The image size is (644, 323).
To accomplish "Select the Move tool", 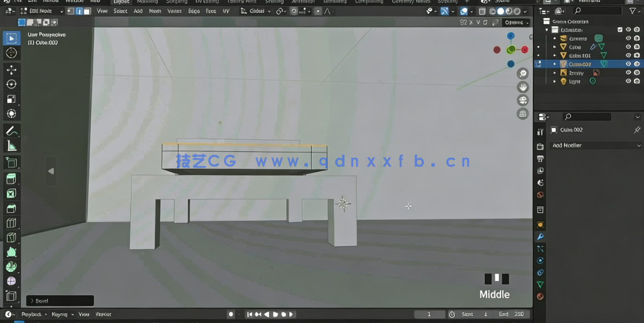I will tap(11, 70).
